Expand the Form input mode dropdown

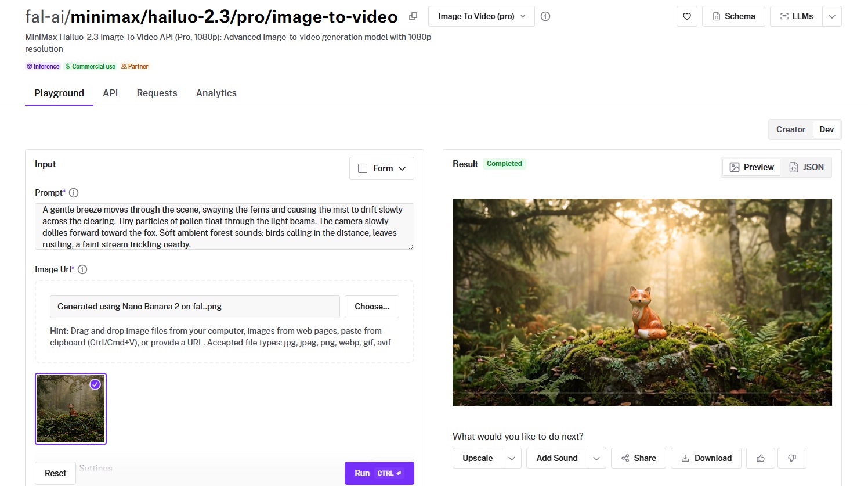[382, 168]
